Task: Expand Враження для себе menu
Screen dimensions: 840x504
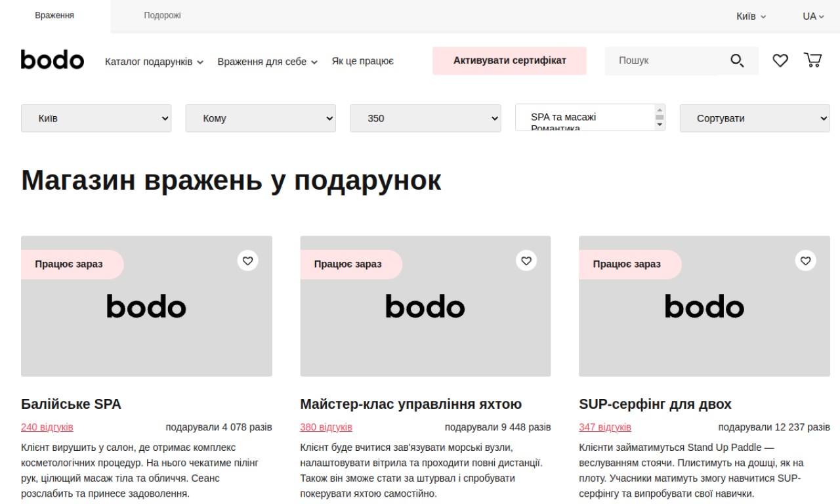Action: coord(268,62)
